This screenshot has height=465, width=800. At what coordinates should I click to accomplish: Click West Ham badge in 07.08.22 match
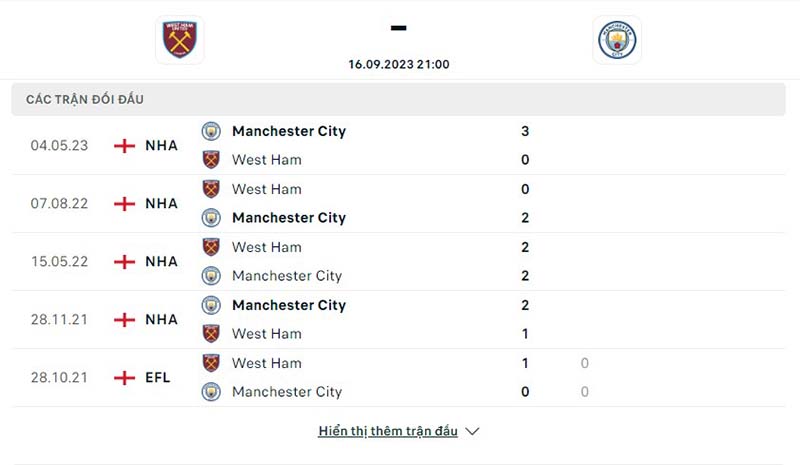(x=211, y=189)
